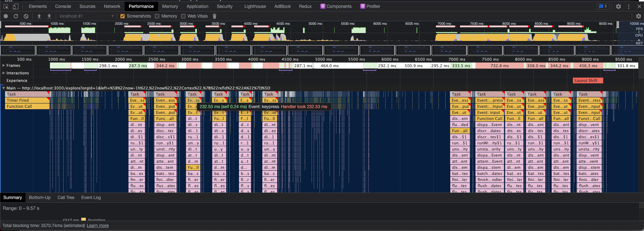Select the Event Log tab
644x231 pixels.
[x=91, y=198]
